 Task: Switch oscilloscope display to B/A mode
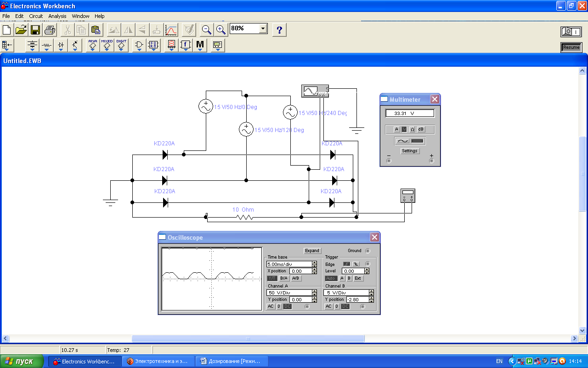[284, 278]
